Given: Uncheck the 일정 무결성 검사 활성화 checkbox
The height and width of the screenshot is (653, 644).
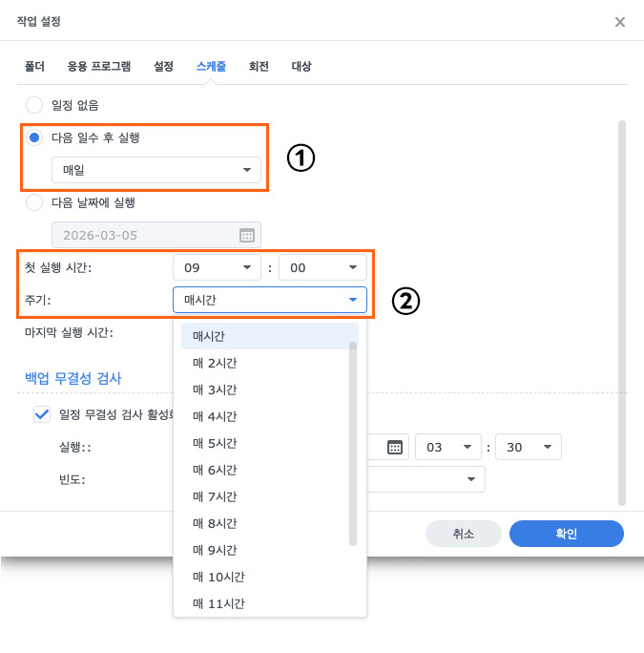Looking at the screenshot, I should coord(41,414).
